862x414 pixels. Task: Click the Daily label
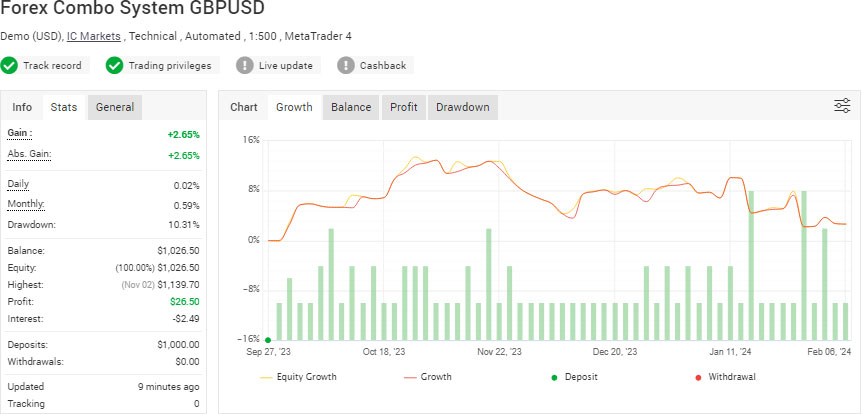coord(18,184)
